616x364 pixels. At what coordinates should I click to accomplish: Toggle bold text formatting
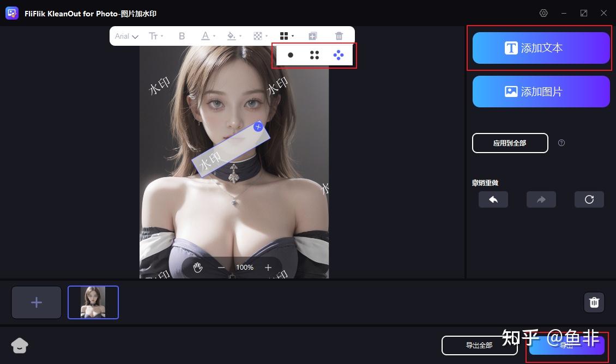(x=182, y=36)
